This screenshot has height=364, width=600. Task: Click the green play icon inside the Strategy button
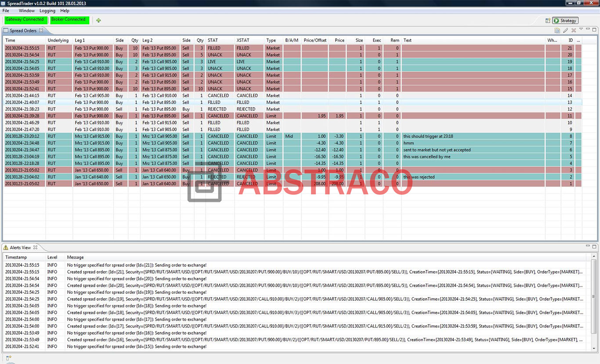click(x=556, y=20)
